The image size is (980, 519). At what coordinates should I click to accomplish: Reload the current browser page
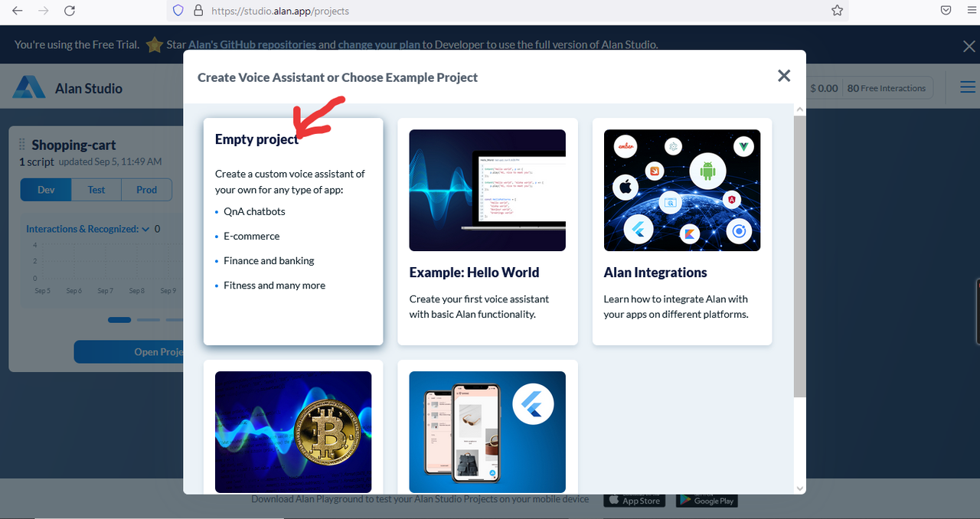coord(70,11)
